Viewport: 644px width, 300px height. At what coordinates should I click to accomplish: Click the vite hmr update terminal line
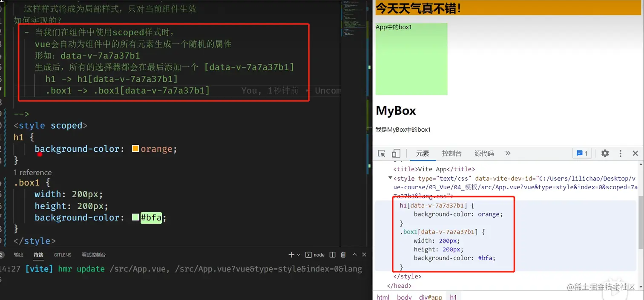coord(181,269)
